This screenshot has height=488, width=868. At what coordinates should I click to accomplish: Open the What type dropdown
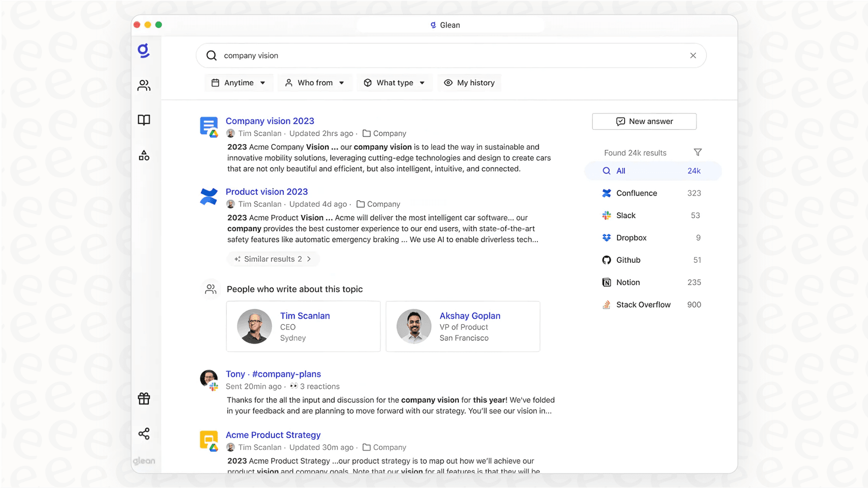pyautogui.click(x=394, y=83)
